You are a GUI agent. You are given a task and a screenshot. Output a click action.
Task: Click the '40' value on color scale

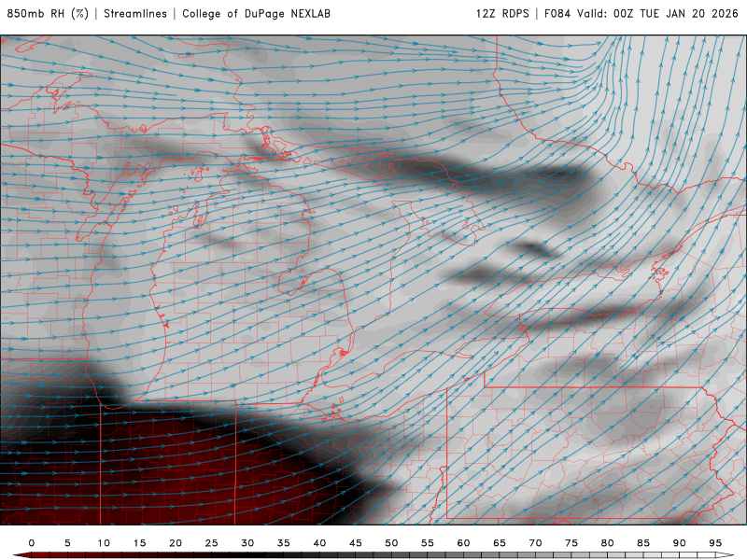pyautogui.click(x=319, y=543)
